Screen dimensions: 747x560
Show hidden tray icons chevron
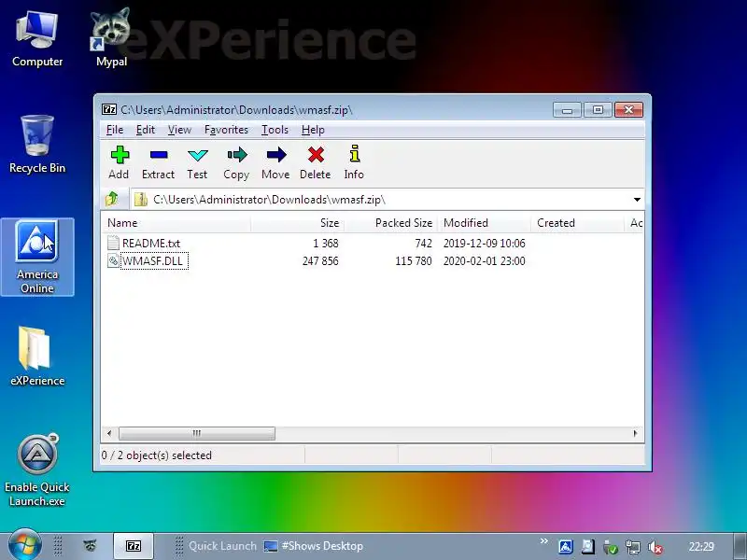(543, 541)
